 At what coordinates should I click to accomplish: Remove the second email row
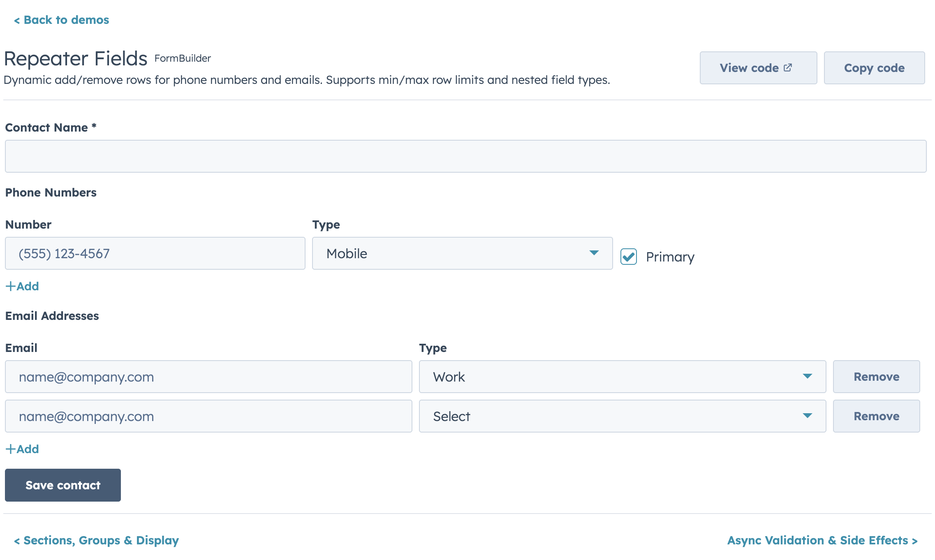point(876,416)
